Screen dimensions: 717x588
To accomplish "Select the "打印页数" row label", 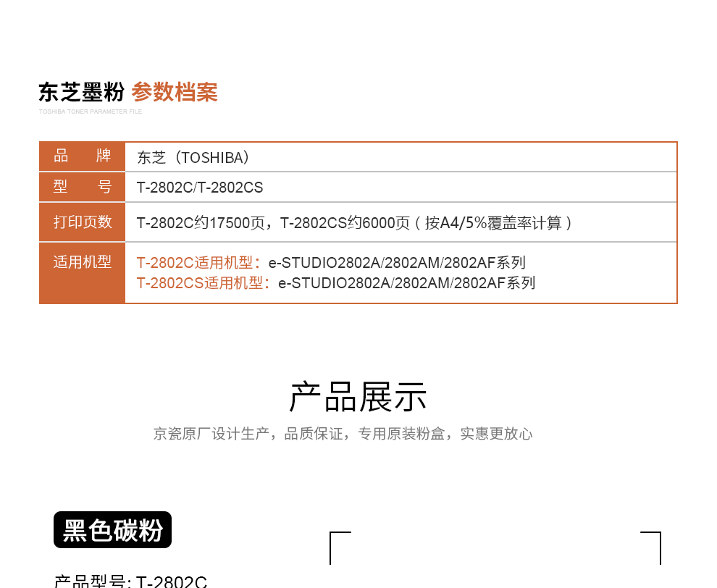I will click(x=83, y=222).
